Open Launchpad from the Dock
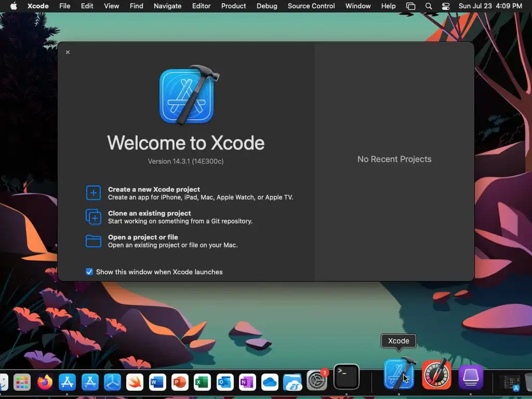Image resolution: width=532 pixels, height=399 pixels. (x=22, y=382)
